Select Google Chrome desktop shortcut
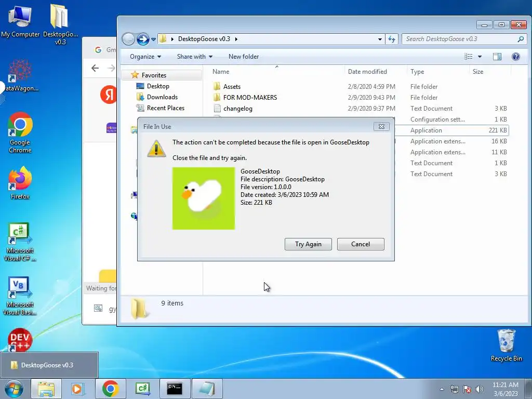532x399 pixels. (20, 132)
